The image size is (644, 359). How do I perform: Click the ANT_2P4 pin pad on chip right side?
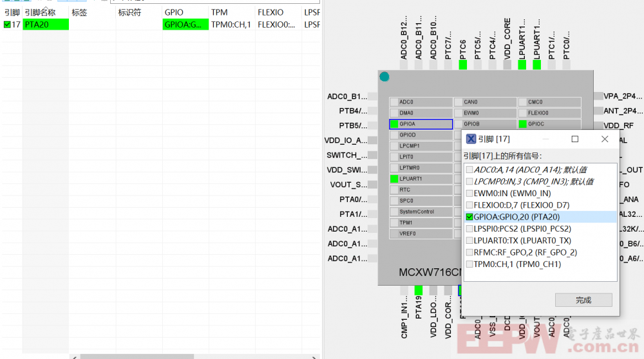(598, 111)
